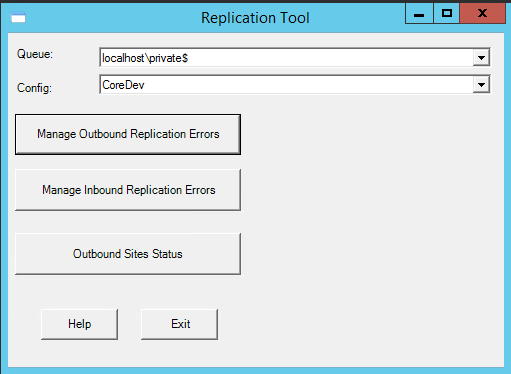
Task: Click the Config: label
Action: (x=35, y=88)
